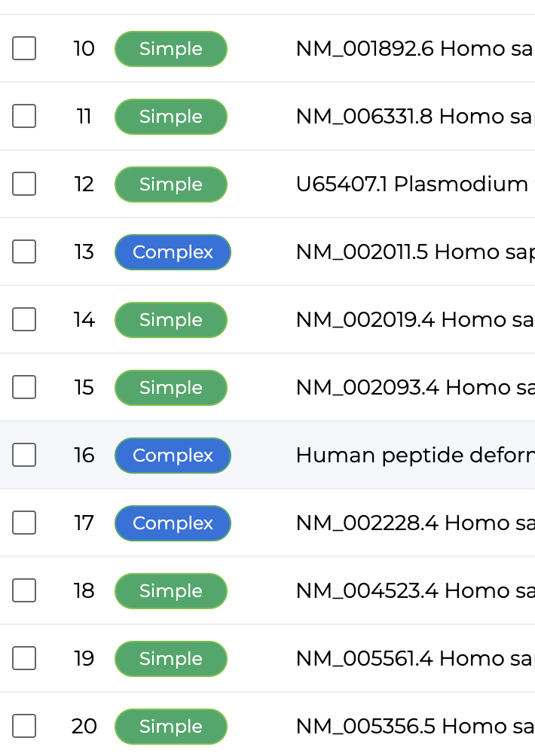The width and height of the screenshot is (535, 756).
Task: Click the Simple badge on row 19
Action: click(x=171, y=659)
